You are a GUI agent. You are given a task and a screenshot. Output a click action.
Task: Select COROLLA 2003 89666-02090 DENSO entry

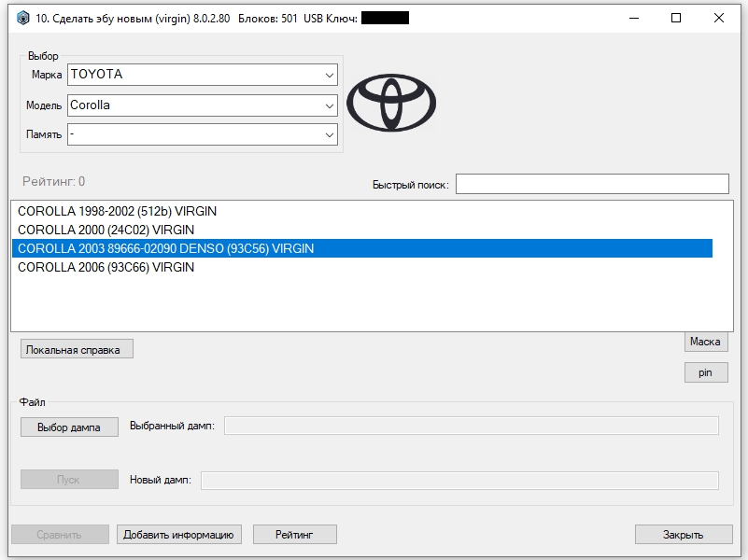pos(362,248)
